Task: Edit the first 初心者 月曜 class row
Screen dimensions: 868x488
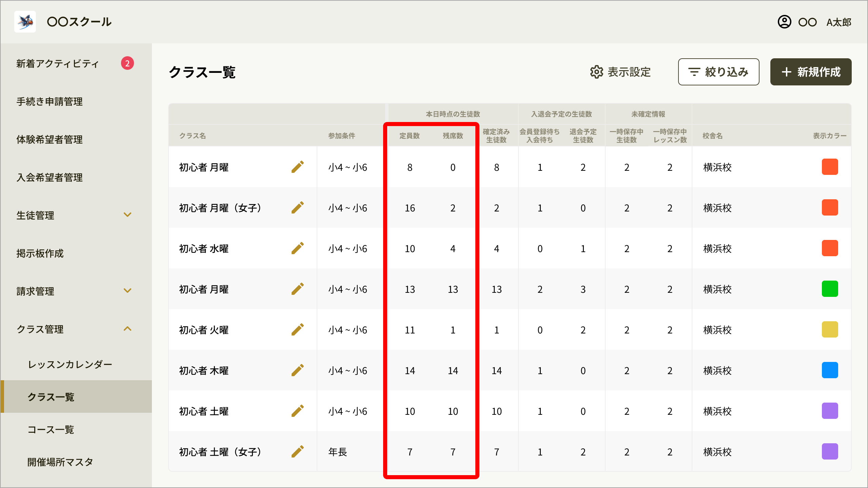Action: point(297,167)
